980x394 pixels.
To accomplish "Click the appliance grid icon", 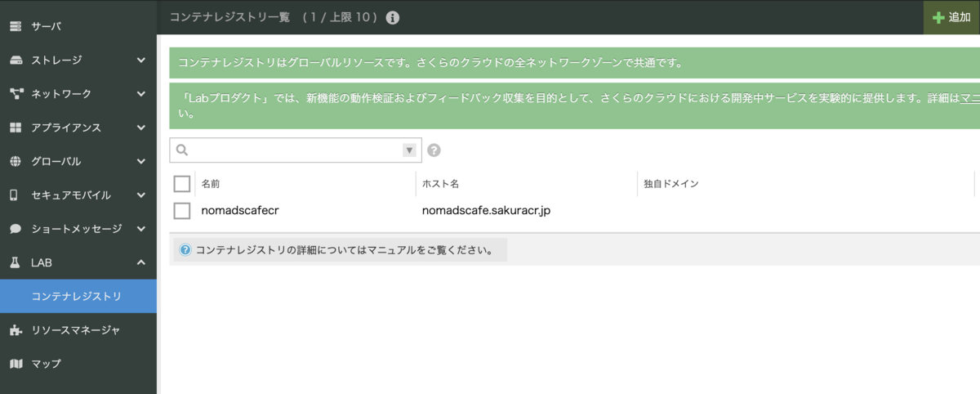I will point(16,128).
